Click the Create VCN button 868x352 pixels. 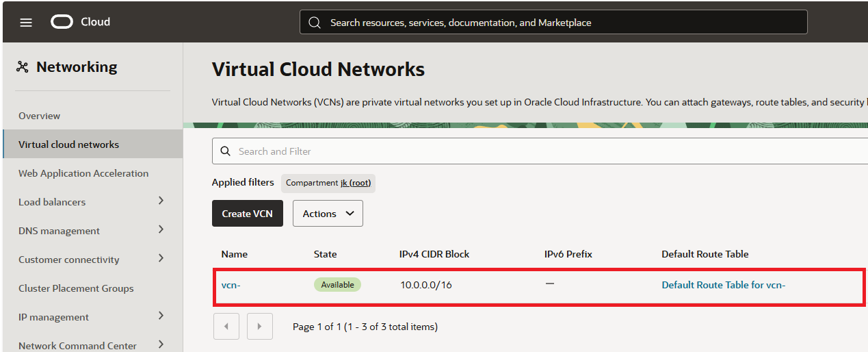click(x=247, y=214)
